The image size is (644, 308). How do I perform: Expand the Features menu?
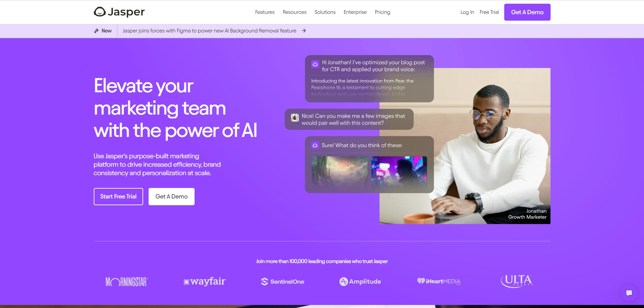[265, 12]
